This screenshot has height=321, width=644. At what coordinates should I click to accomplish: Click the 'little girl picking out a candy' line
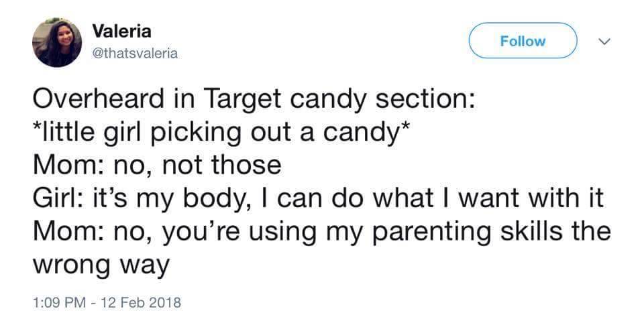coord(219,133)
